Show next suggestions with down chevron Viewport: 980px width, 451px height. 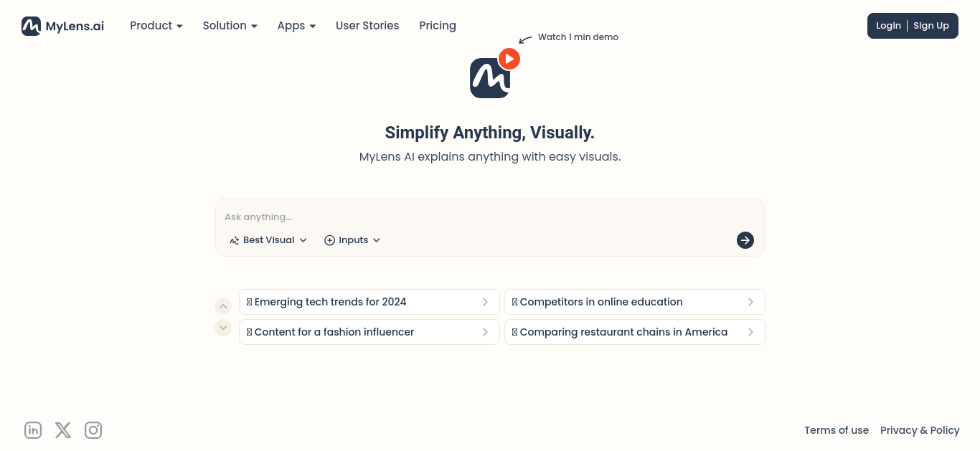[223, 328]
